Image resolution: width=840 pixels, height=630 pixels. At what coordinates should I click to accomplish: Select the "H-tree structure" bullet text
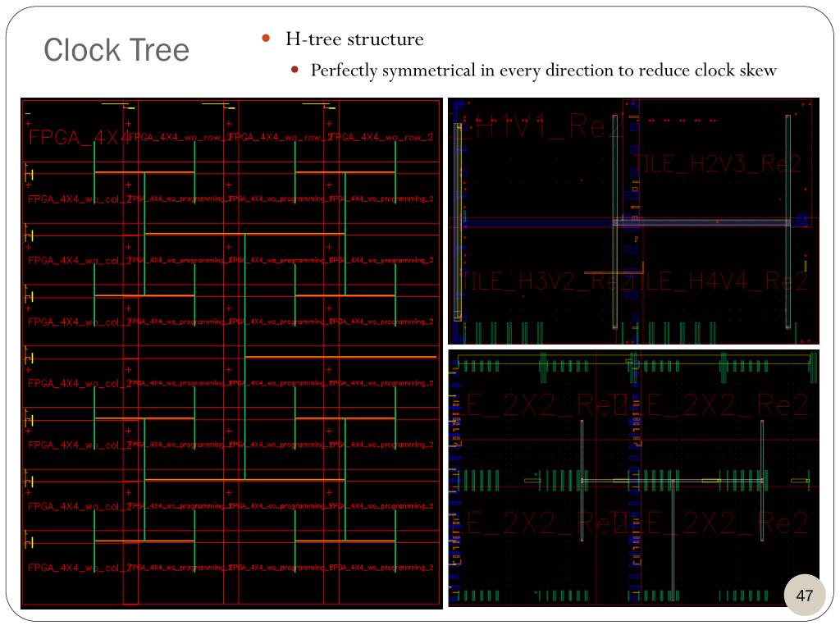click(x=354, y=39)
